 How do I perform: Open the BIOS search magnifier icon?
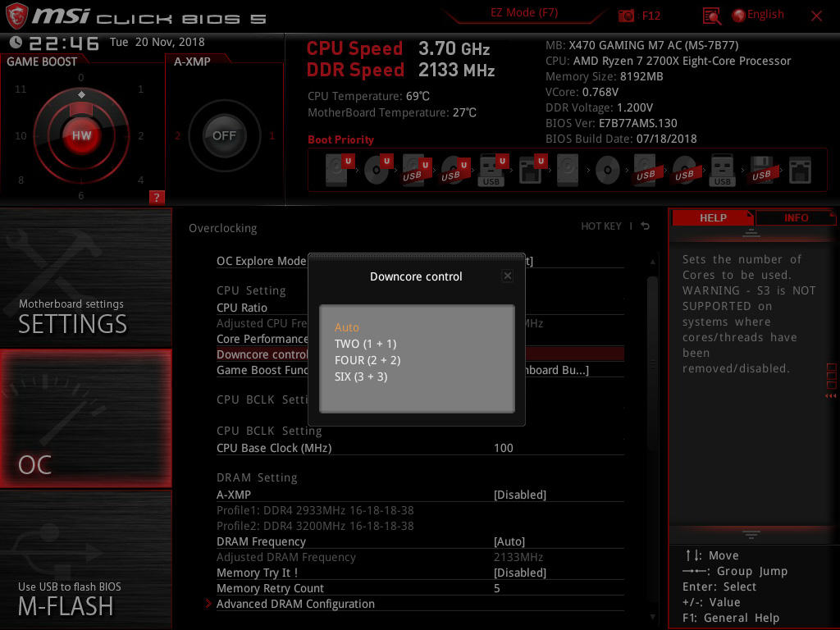point(711,16)
